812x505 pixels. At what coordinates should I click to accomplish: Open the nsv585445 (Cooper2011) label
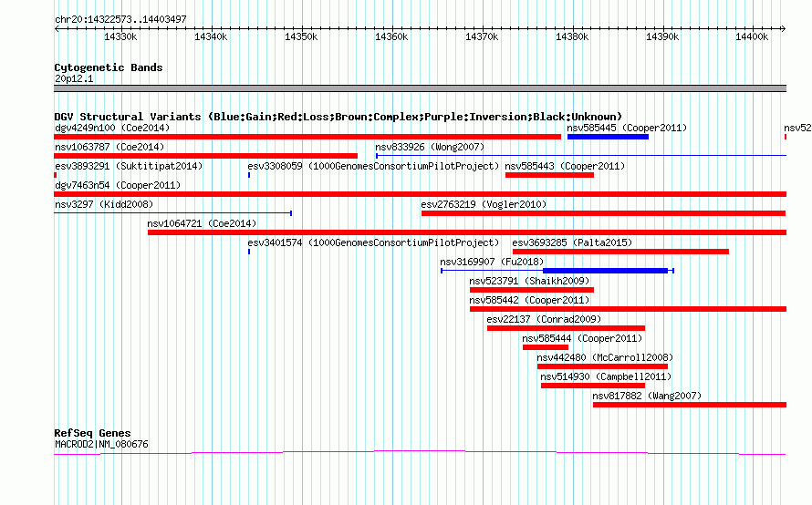(x=627, y=128)
